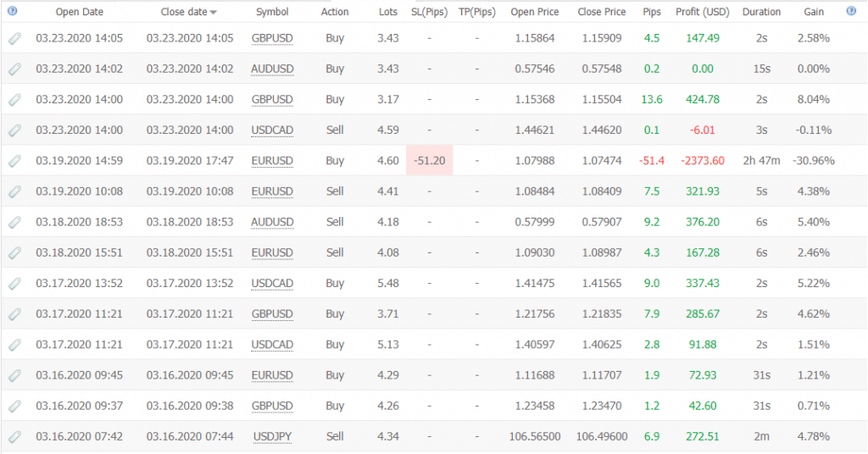Open the USDJPY symbol link
The height and width of the screenshot is (454, 868).
[x=272, y=436]
